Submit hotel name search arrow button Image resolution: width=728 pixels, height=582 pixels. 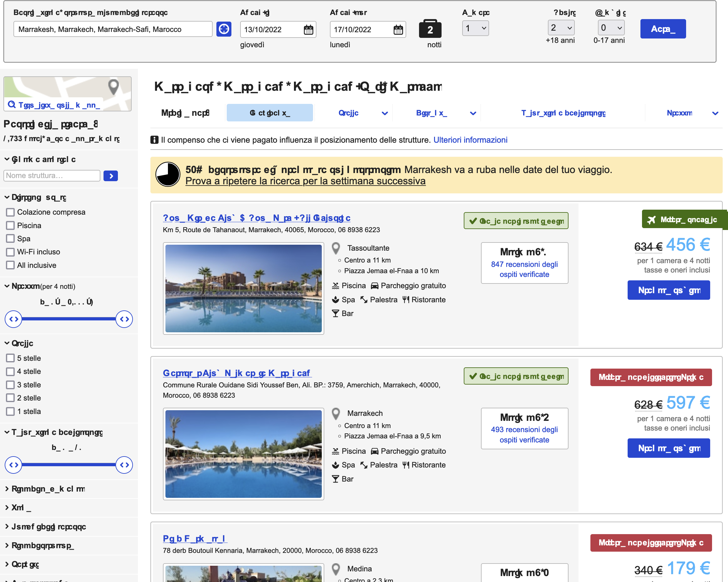click(111, 176)
